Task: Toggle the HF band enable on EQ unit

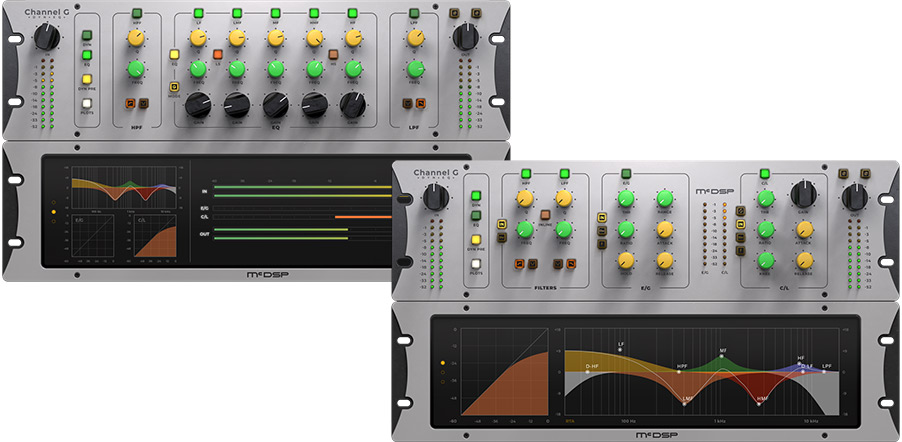Action: click(x=353, y=13)
